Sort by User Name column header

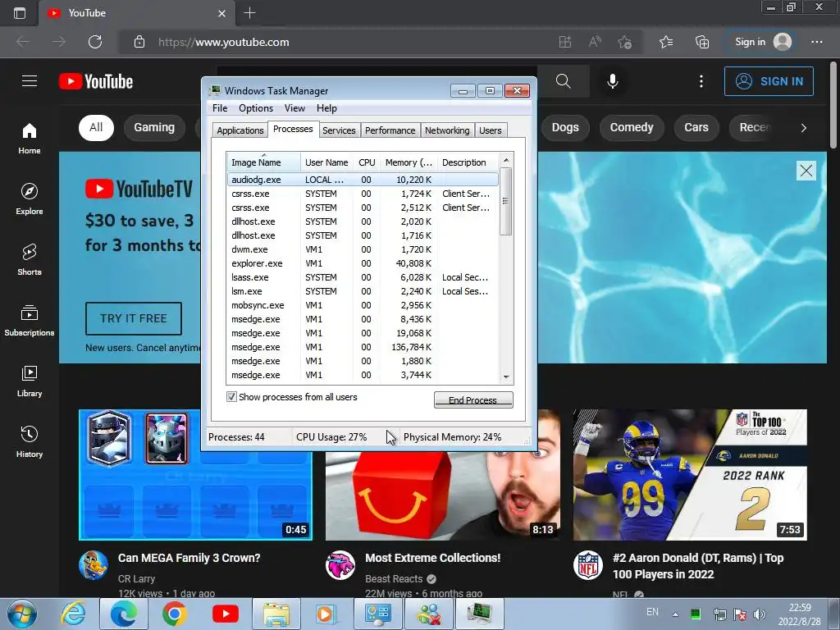coord(326,162)
